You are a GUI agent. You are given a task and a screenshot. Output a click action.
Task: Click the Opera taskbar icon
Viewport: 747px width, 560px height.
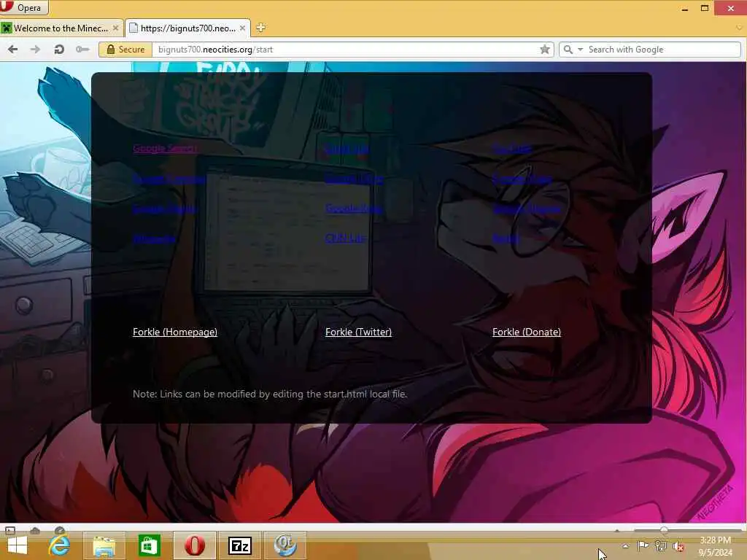coord(194,545)
